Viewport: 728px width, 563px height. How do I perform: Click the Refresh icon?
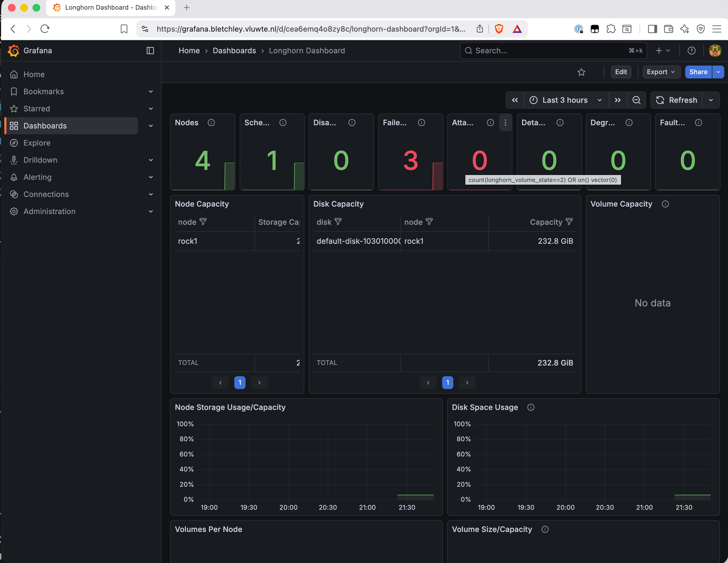click(660, 100)
